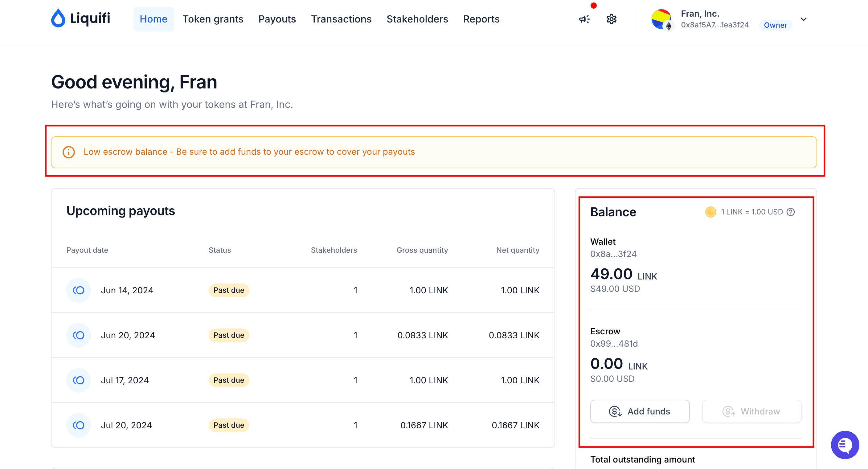Click the payout icon for Jul 17, 2024
868x469 pixels.
79,380
